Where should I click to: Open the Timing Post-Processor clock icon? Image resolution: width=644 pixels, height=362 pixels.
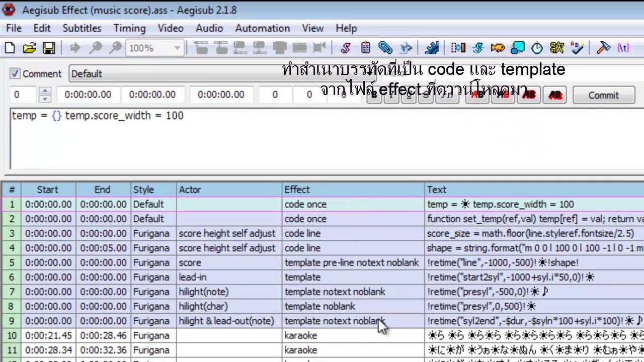pyautogui.click(x=537, y=48)
